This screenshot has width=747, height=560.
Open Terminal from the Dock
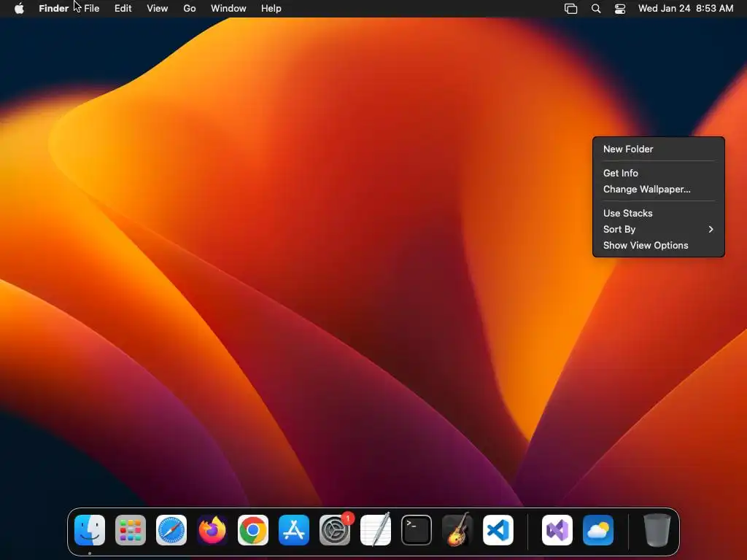pos(417,530)
